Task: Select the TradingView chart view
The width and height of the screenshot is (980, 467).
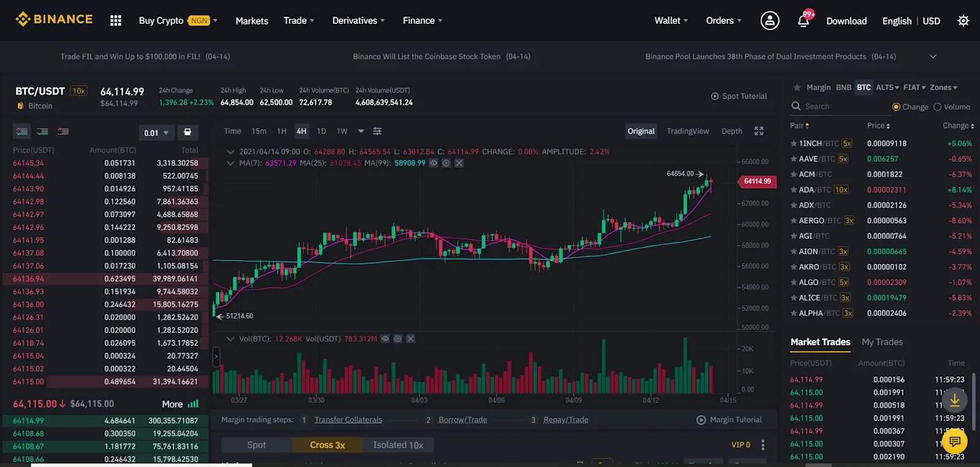Action: [688, 131]
